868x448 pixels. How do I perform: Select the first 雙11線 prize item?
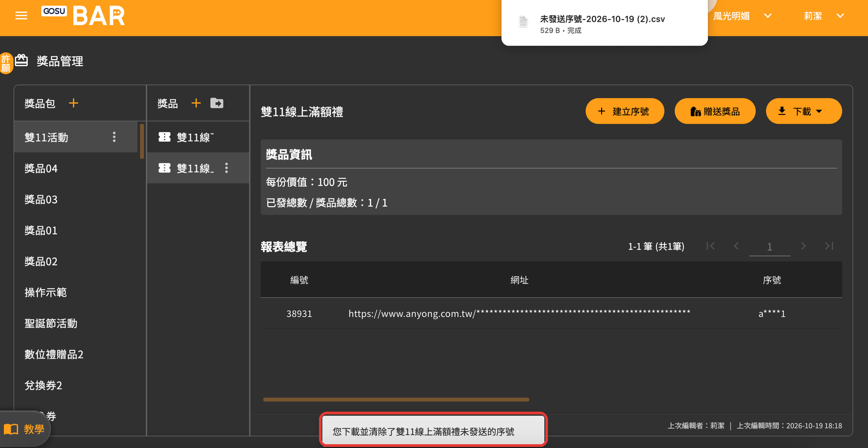198,137
